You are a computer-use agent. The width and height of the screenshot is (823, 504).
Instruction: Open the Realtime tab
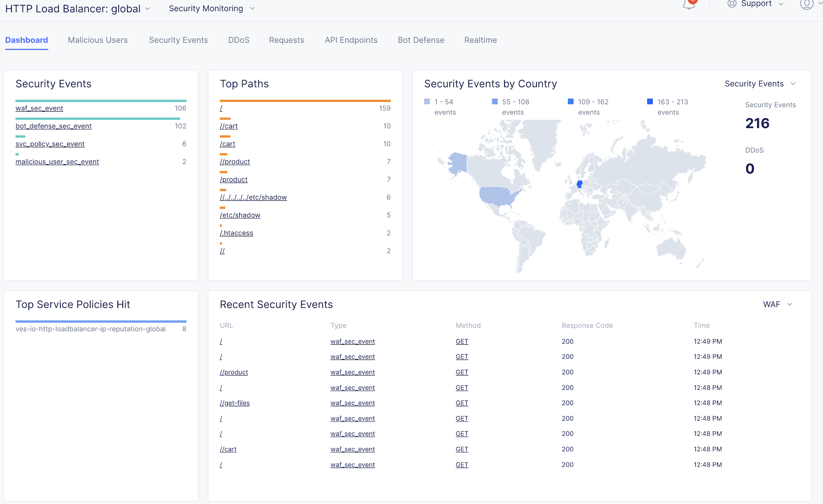pyautogui.click(x=480, y=40)
